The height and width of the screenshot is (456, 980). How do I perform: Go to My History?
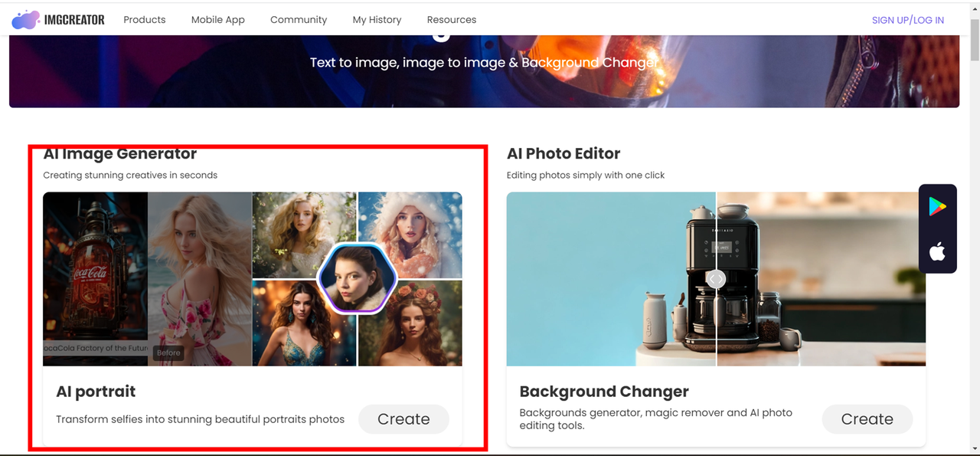tap(377, 20)
